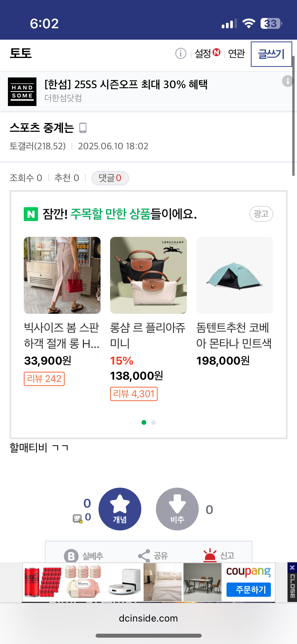Tap the 댓글 0 comments button
297x644 pixels.
(110, 178)
